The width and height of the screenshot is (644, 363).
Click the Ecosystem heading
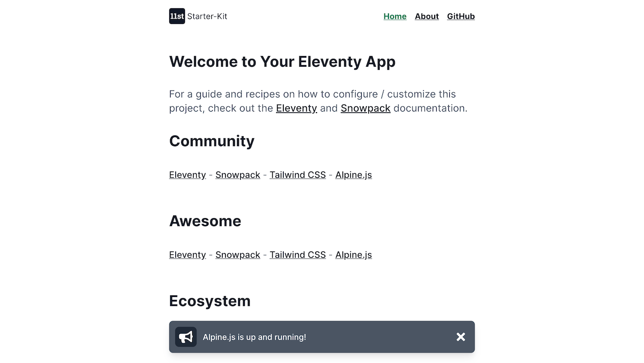(210, 301)
